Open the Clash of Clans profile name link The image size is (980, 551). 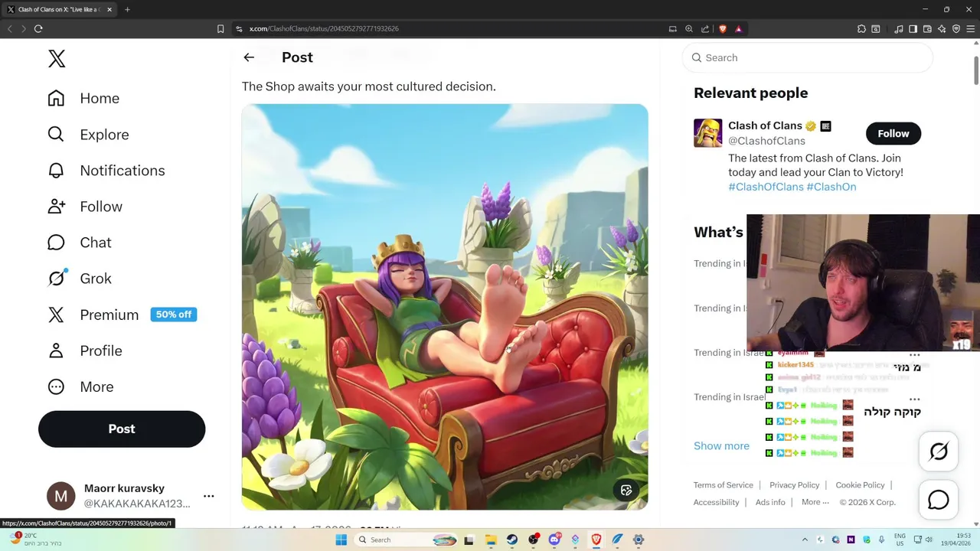pos(765,126)
